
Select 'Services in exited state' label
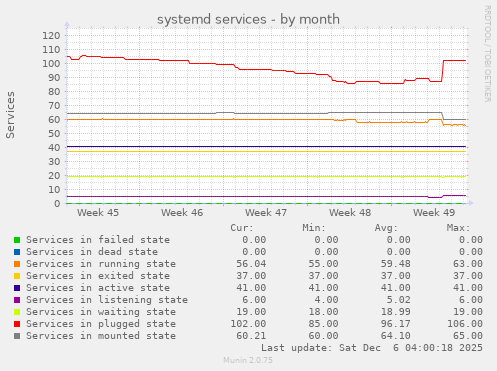(x=98, y=276)
